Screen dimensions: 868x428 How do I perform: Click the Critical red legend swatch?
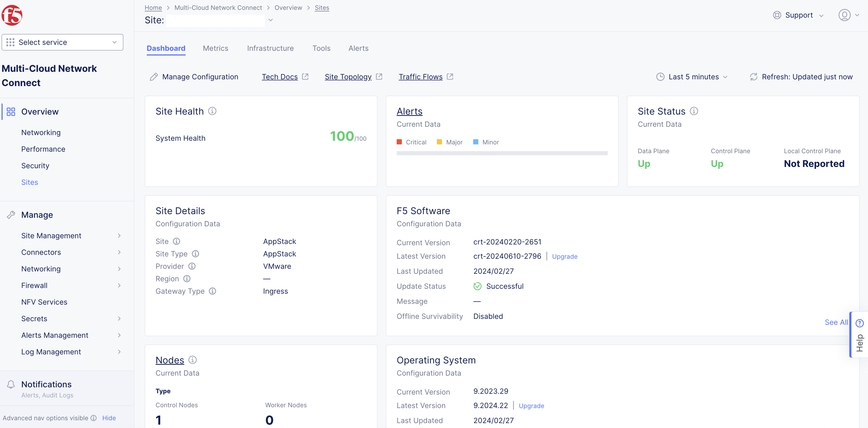point(399,142)
